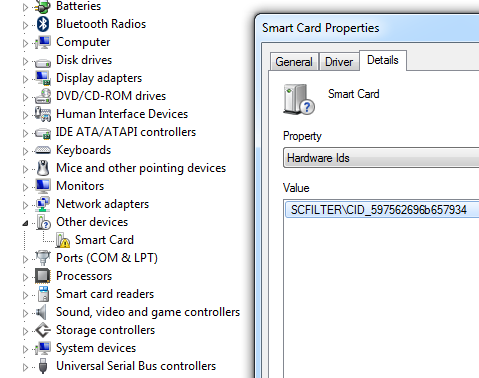This screenshot has width=479, height=378.
Task: Expand the Network adapters node arrow
Action: pyautogui.click(x=25, y=205)
